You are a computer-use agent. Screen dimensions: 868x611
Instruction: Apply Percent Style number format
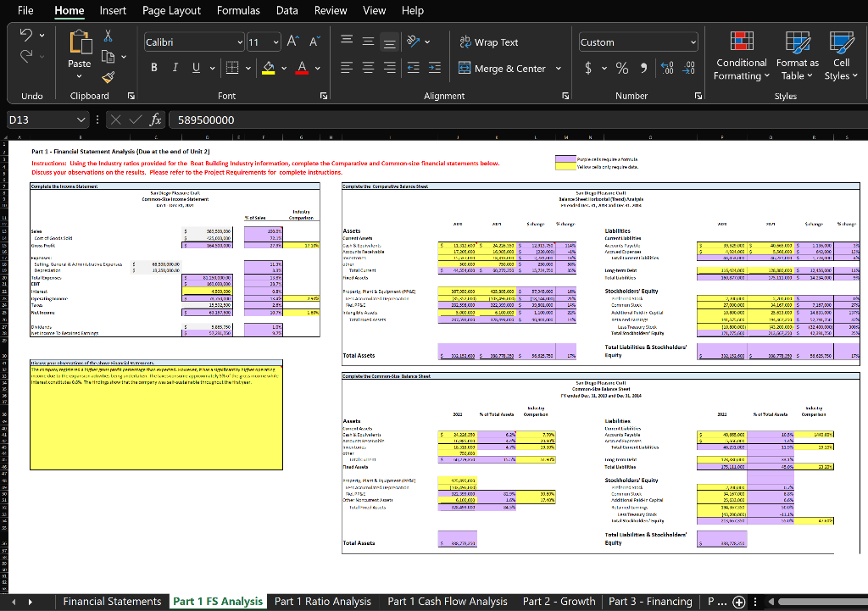[x=620, y=69]
